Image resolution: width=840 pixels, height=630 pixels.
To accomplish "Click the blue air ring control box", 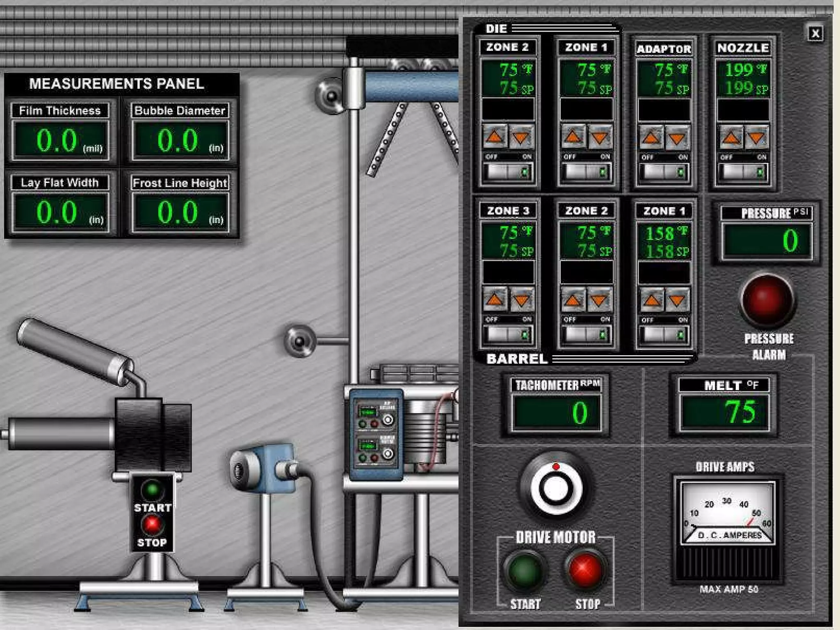I will 375,435.
